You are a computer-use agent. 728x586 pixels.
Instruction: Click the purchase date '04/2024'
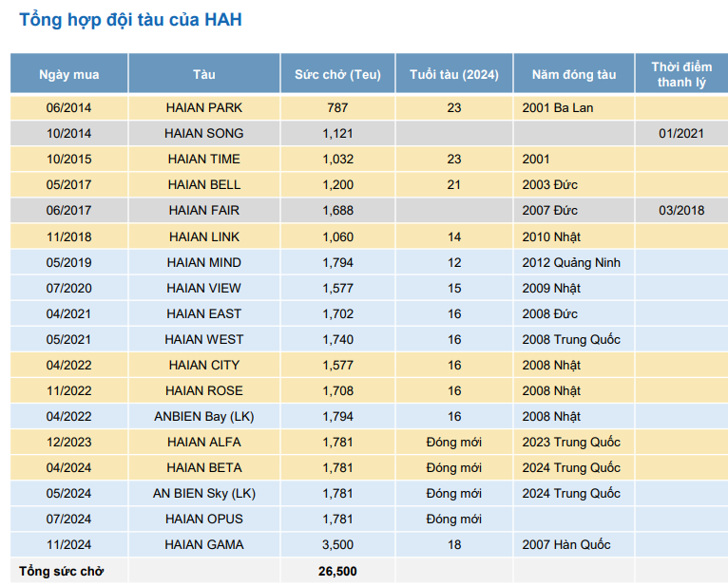68,467
